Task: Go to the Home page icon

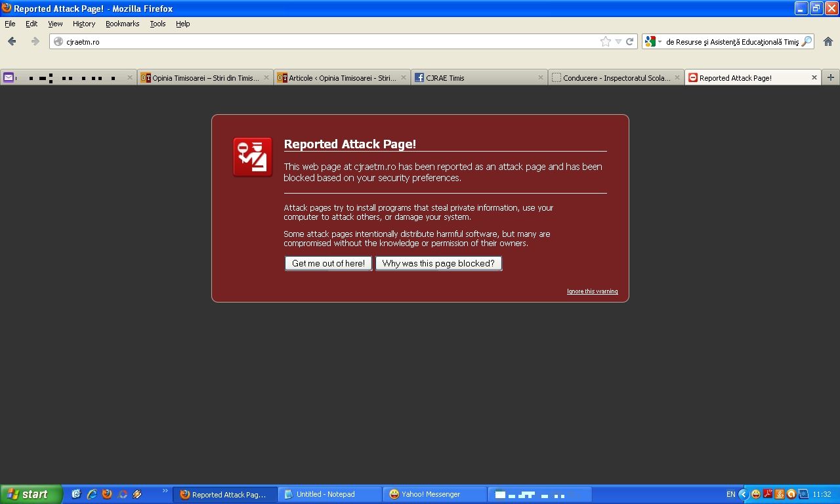Action: point(828,41)
